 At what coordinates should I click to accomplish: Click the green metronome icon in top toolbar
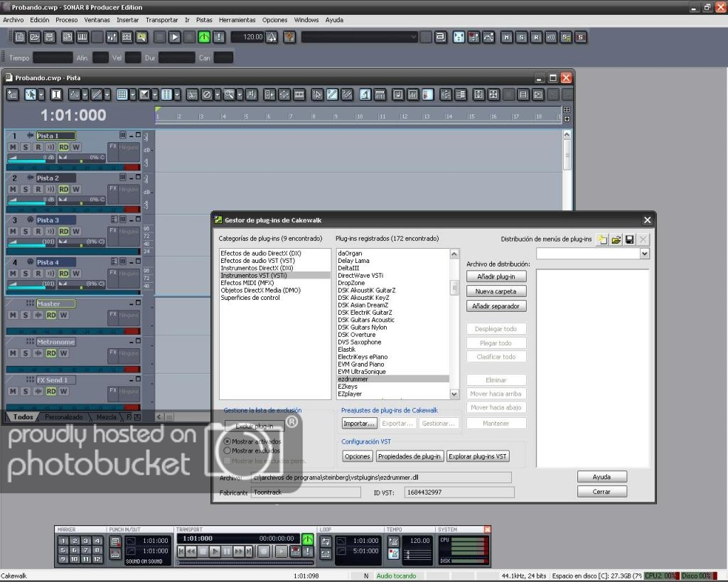(203, 37)
